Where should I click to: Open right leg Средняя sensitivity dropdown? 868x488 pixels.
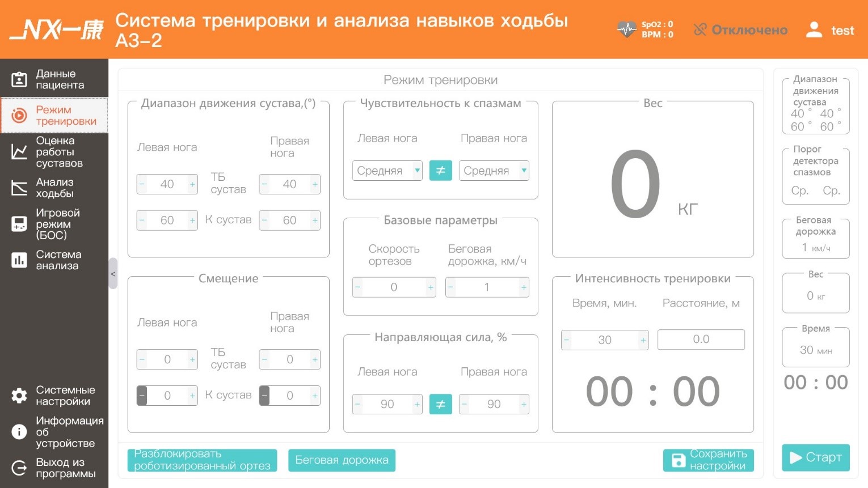pyautogui.click(x=494, y=171)
